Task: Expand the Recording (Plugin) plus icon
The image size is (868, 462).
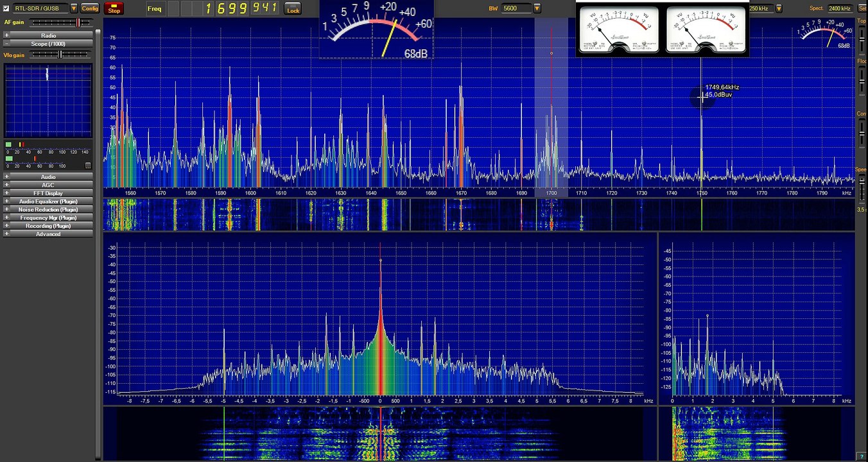Action: click(6, 226)
